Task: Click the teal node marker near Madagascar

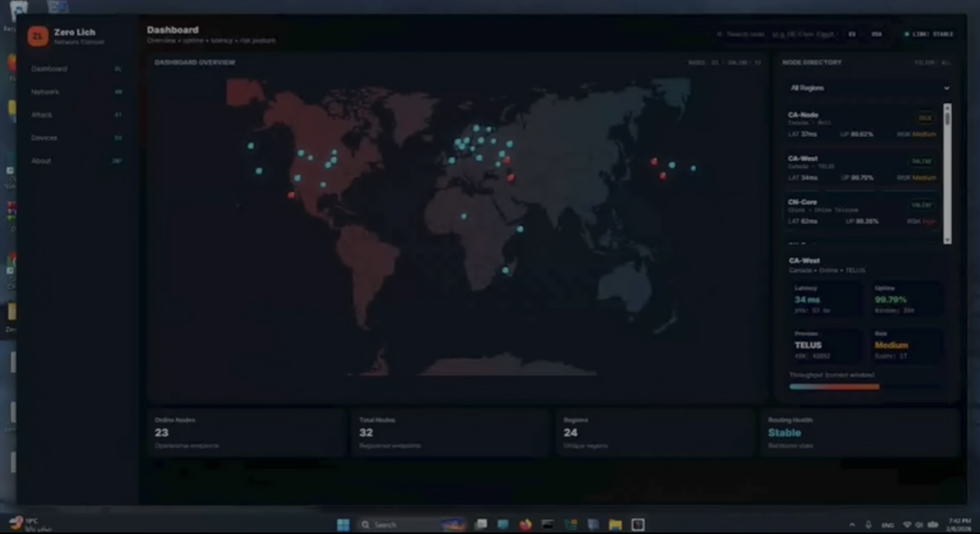Action: click(505, 270)
